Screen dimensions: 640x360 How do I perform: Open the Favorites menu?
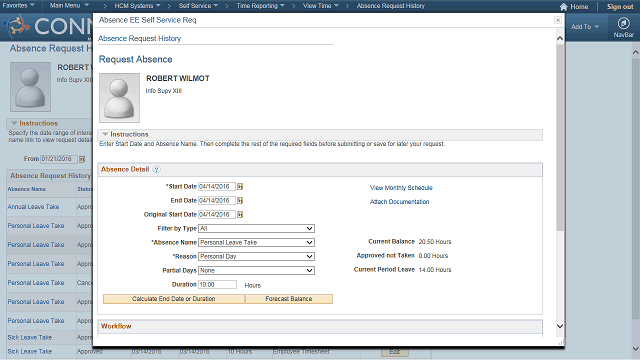coord(18,6)
